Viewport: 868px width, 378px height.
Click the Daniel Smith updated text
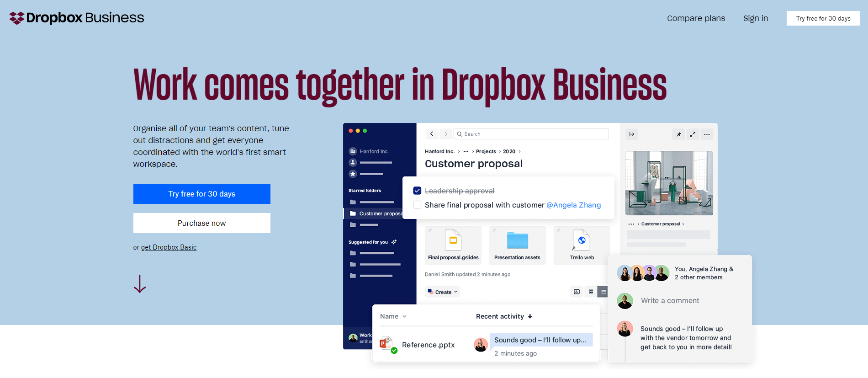point(467,274)
